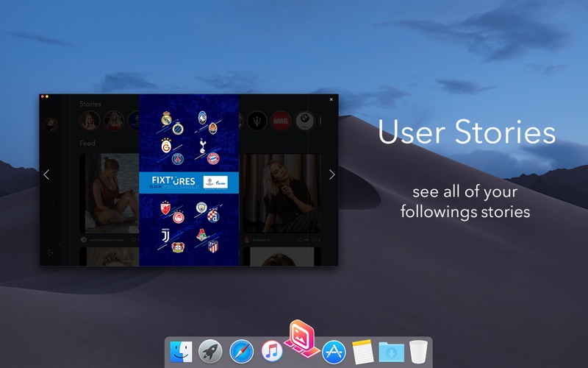This screenshot has height=368, width=588.
Task: Open the profile avatar in the sidebar
Action: pos(51,125)
